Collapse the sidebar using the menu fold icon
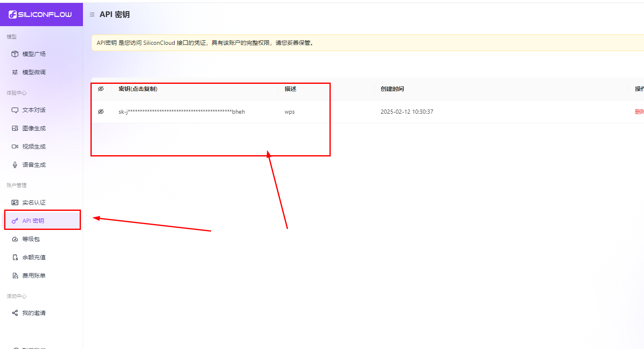 (92, 15)
